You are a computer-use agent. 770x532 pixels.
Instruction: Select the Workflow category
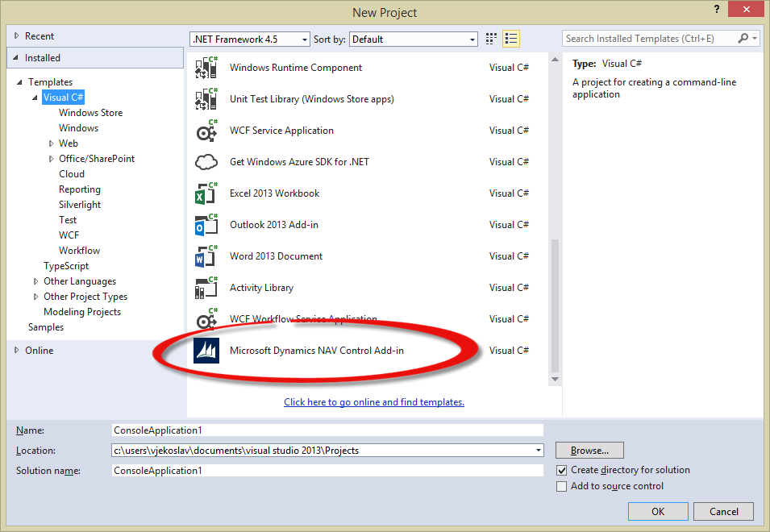click(x=80, y=251)
